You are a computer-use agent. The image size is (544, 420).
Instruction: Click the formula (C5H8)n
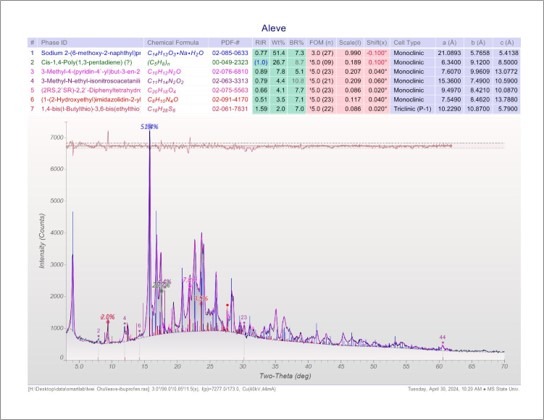pyautogui.click(x=159, y=62)
